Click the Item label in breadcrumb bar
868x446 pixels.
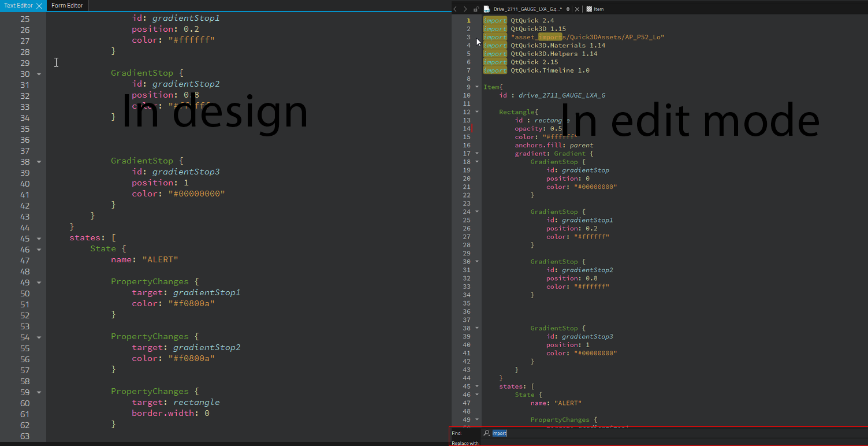[599, 9]
